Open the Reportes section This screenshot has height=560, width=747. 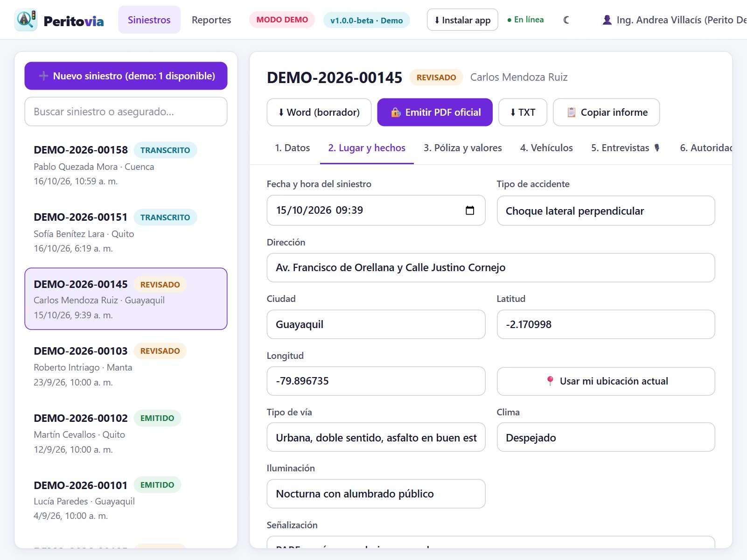(211, 20)
